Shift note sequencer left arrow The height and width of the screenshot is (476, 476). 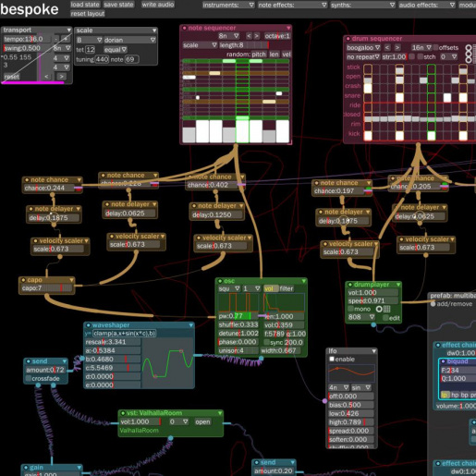pos(249,36)
